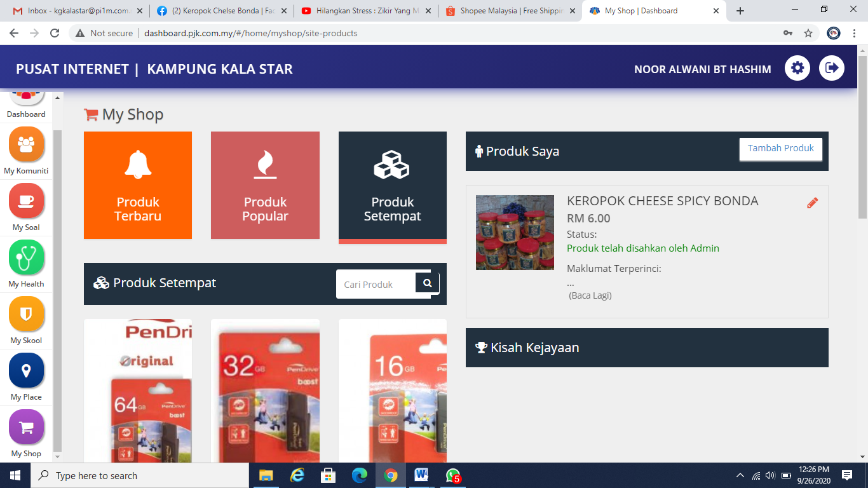Click the Cari Produk search field
Image resolution: width=868 pixels, height=488 pixels.
[x=376, y=285]
